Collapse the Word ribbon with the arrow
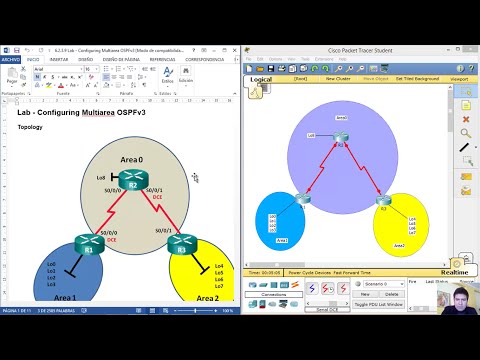 [234, 94]
